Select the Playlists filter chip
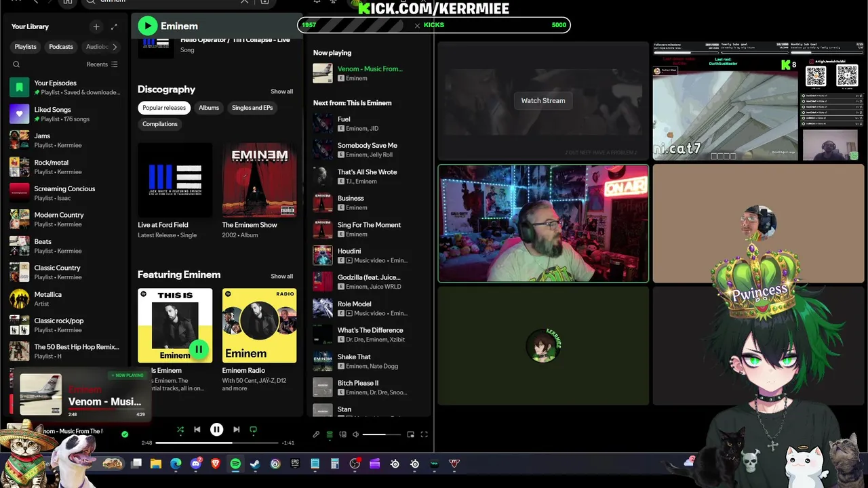The image size is (868, 488). point(26,47)
